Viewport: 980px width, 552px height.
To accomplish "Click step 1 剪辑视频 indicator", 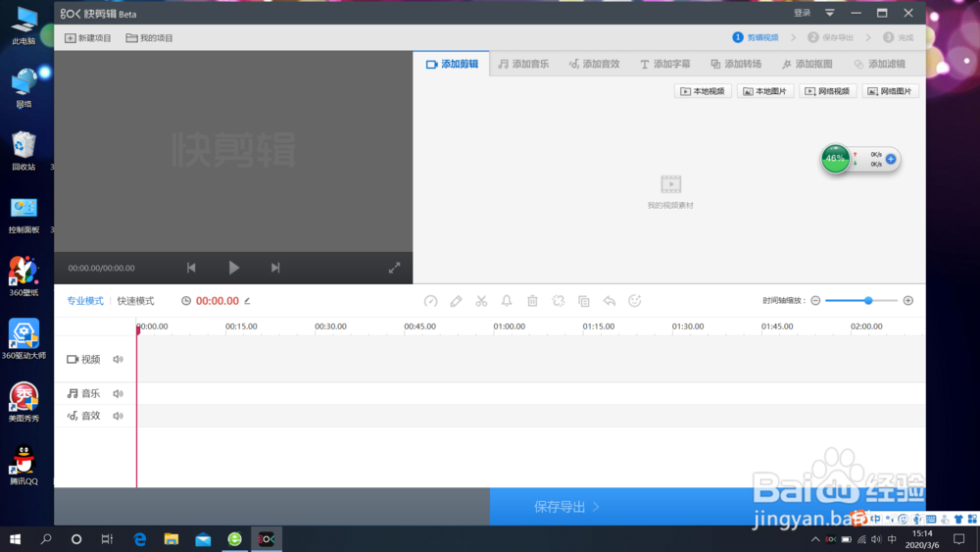I will click(756, 37).
